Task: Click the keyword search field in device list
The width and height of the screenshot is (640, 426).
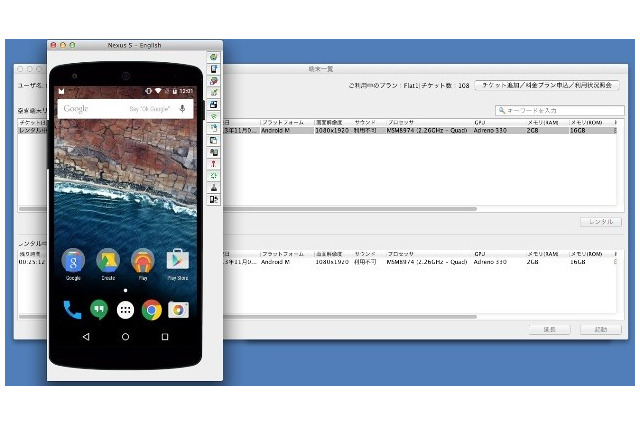Action: pos(560,110)
